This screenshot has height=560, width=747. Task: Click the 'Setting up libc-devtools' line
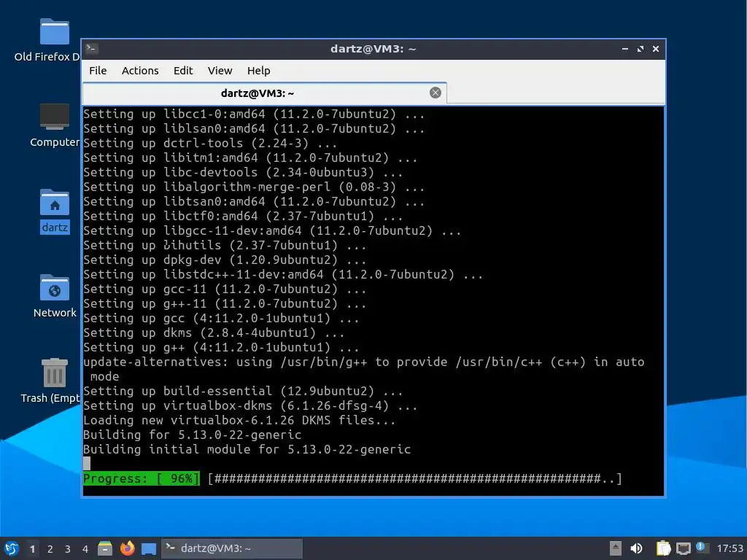click(x=243, y=172)
